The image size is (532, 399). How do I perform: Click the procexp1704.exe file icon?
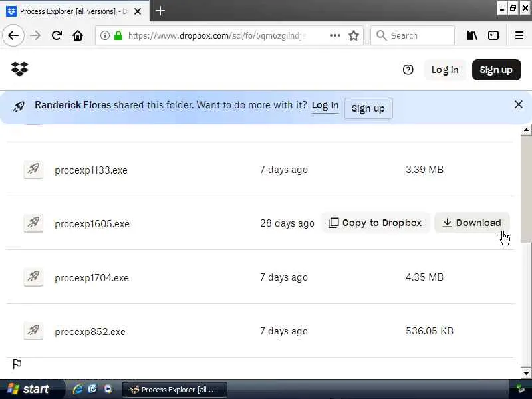point(33,277)
